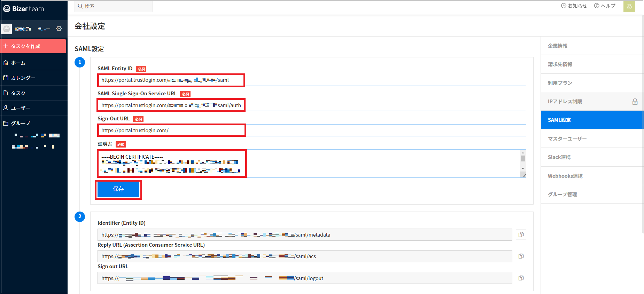
Task: Click the account avatar あ
Action: [629, 6]
